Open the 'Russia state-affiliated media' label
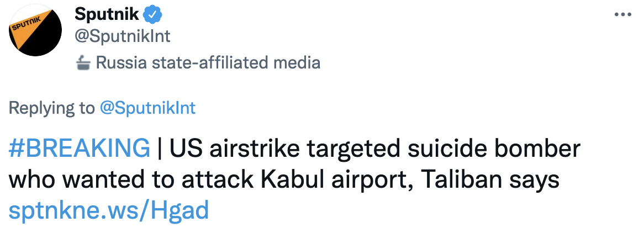This screenshot has width=644, height=233. click(208, 62)
